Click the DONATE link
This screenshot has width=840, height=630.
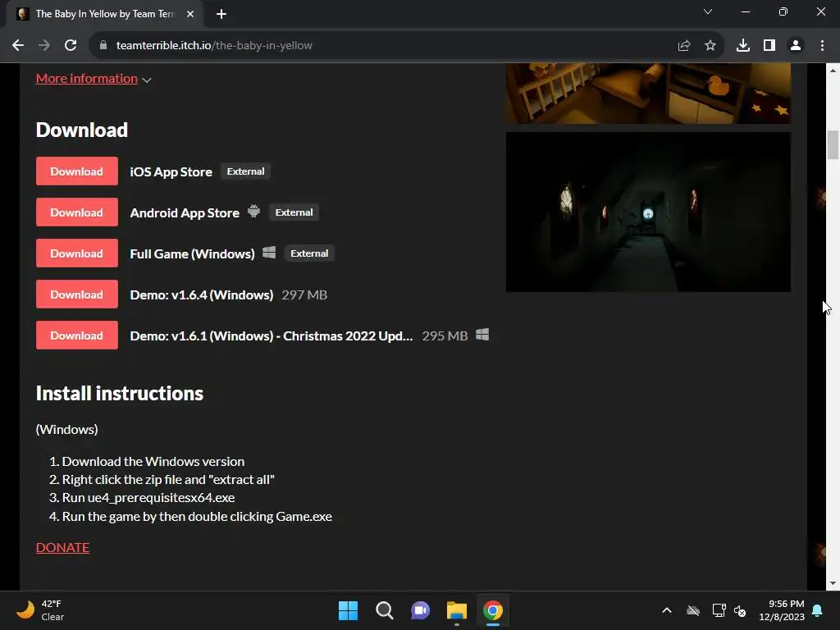[x=62, y=547]
